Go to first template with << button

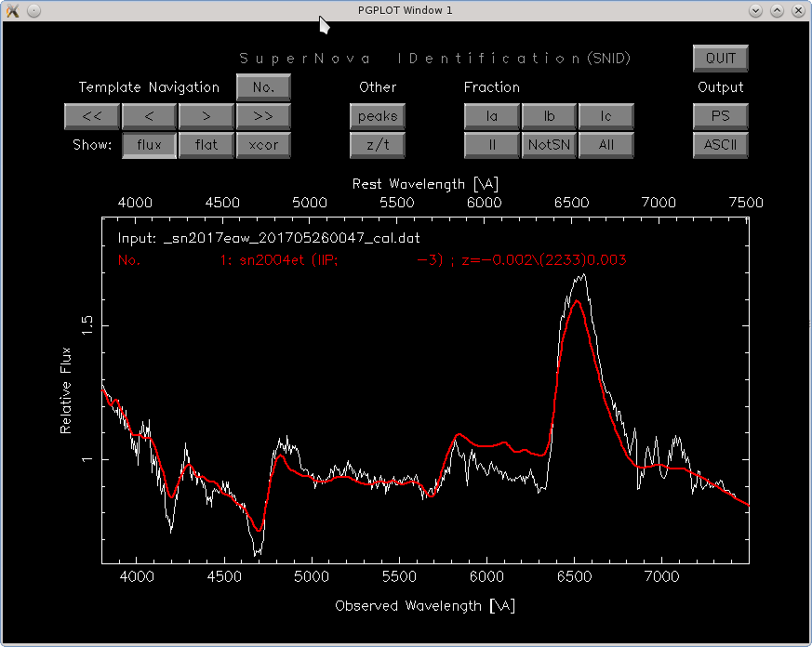91,116
